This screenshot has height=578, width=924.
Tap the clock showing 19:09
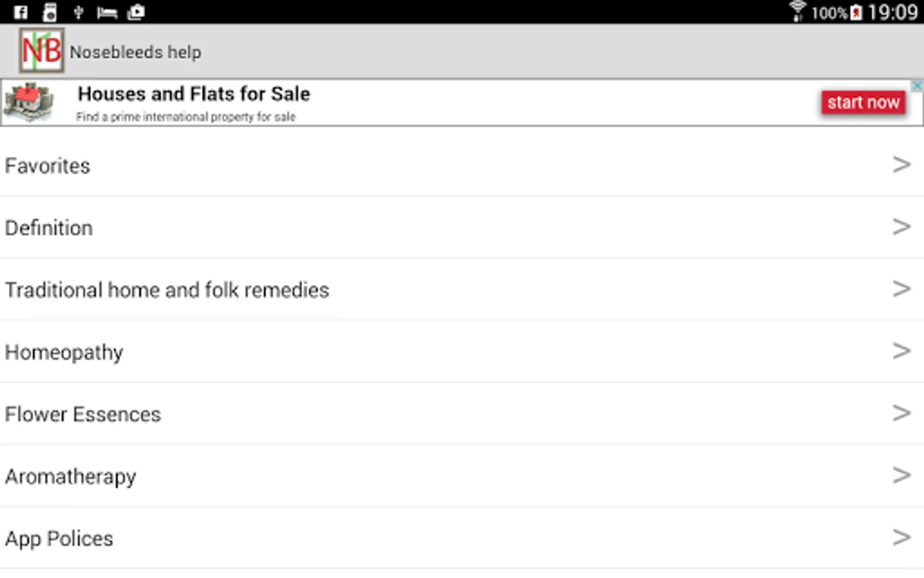coord(893,12)
